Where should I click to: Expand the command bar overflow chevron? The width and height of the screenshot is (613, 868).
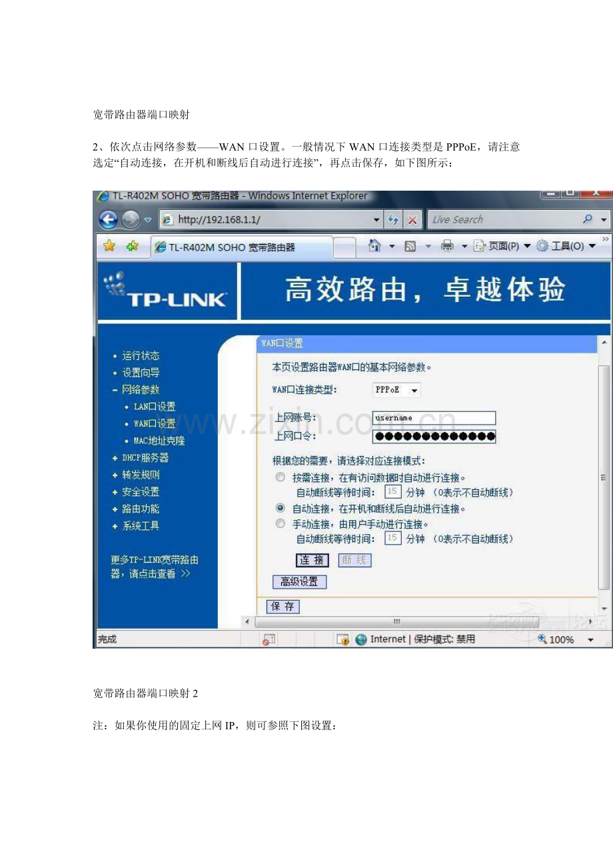pyautogui.click(x=606, y=239)
